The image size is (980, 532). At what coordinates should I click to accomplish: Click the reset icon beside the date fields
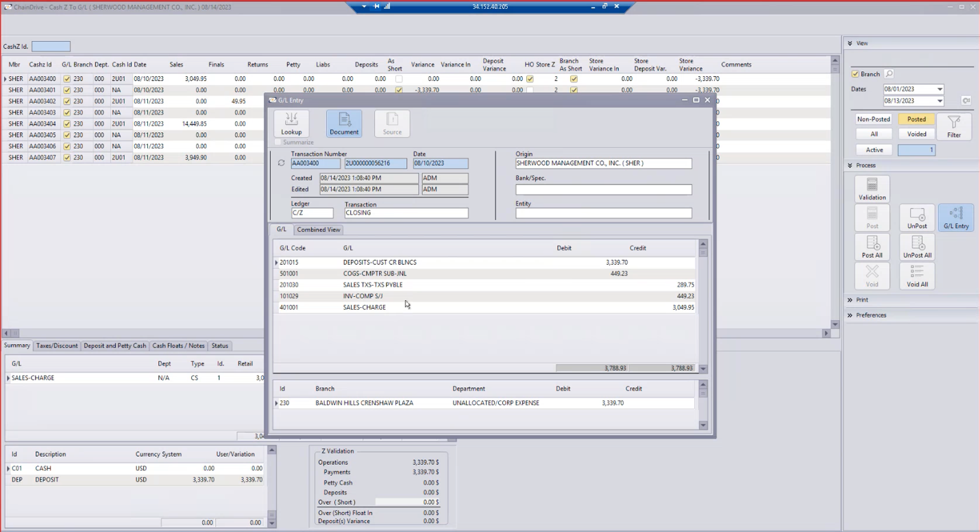[x=966, y=101]
